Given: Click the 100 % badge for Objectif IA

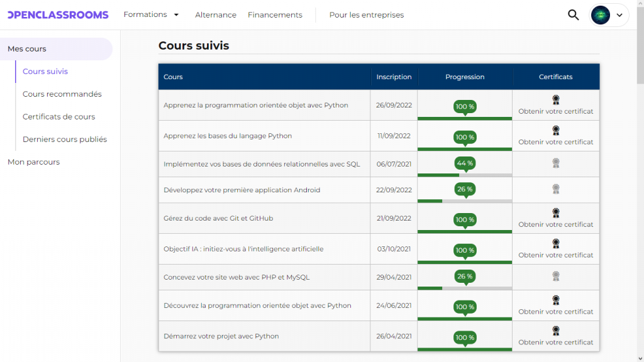Looking at the screenshot, I should click(x=465, y=250).
